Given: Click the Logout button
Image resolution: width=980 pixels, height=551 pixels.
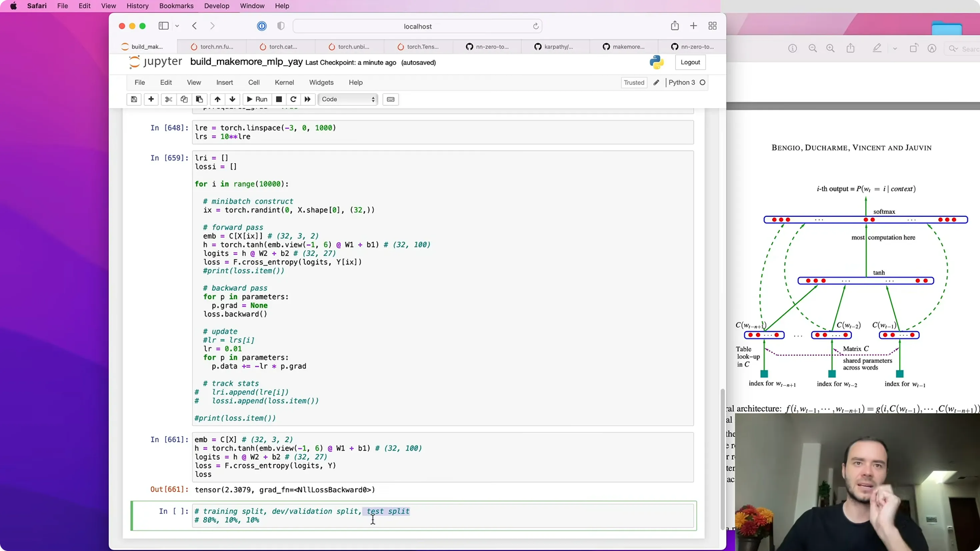Looking at the screenshot, I should [x=690, y=62].
